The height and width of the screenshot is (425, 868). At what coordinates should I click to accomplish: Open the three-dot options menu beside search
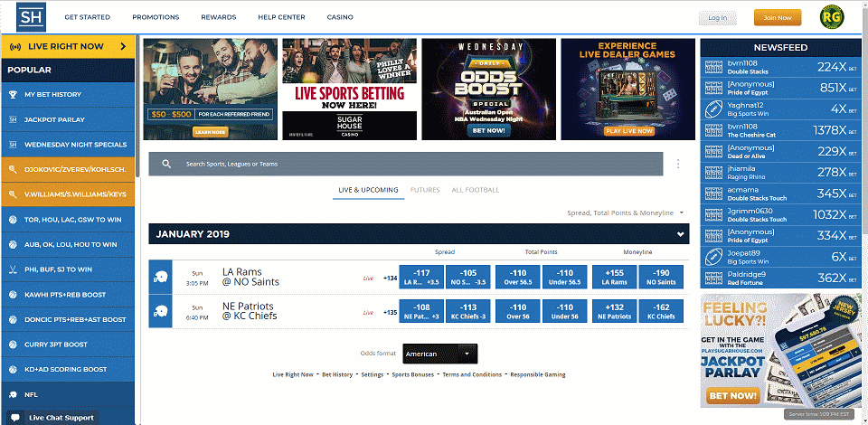[x=677, y=165]
